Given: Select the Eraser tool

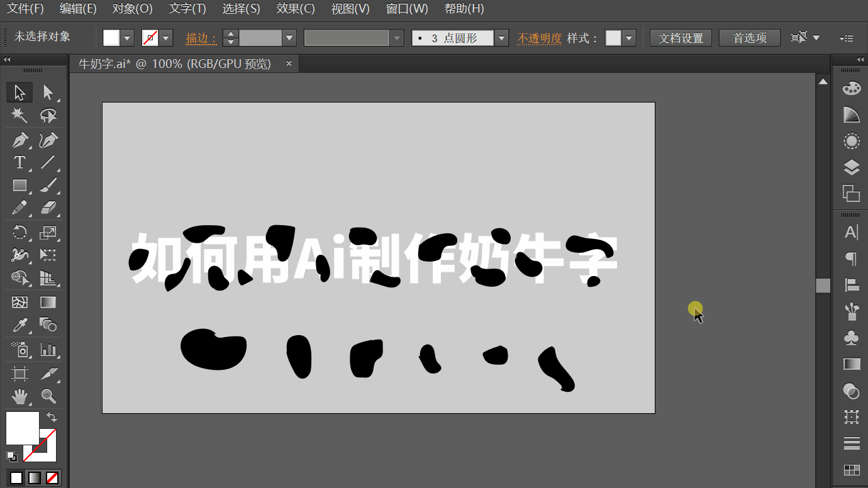Looking at the screenshot, I should [x=48, y=208].
